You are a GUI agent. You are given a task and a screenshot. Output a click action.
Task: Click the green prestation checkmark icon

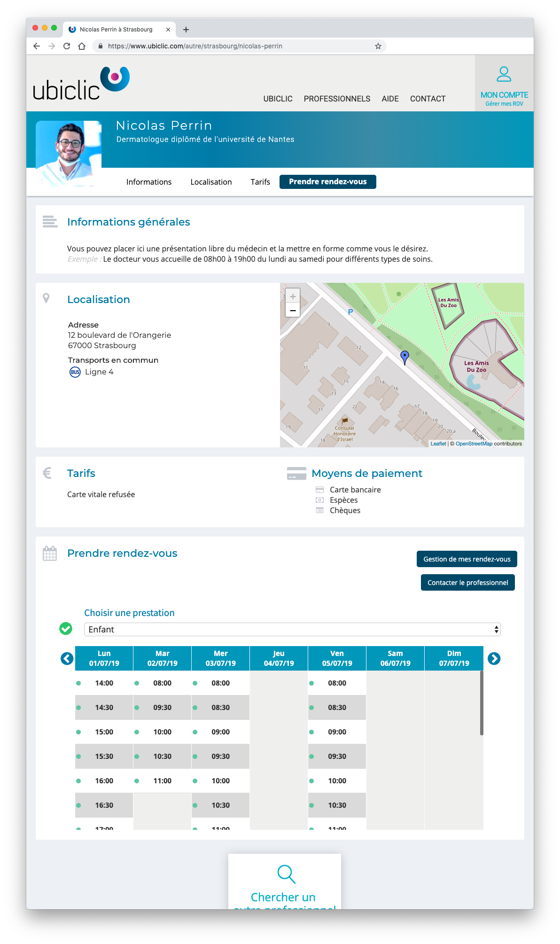(66, 629)
